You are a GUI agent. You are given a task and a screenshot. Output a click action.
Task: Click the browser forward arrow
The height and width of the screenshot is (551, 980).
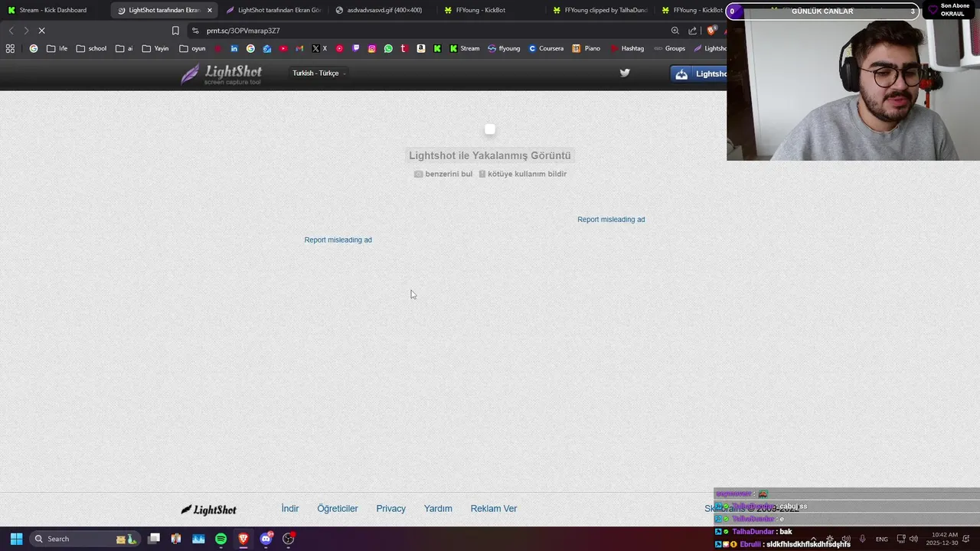(26, 31)
